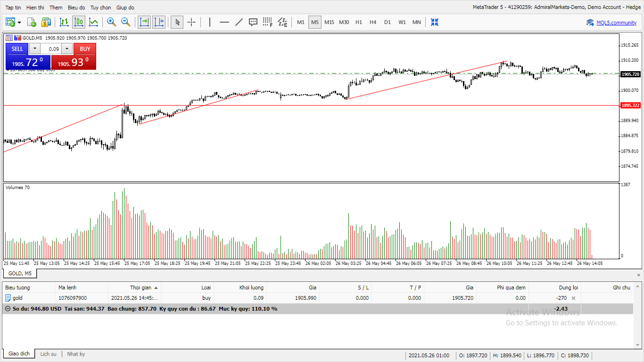This screenshot has width=644, height=362.
Task: Click the red 1895.322 price level label
Action: pos(630,106)
